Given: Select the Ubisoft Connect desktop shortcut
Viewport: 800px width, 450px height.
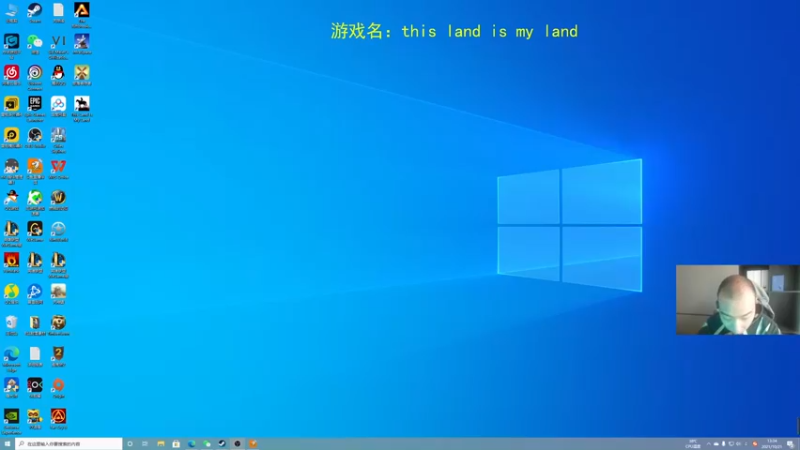Looking at the screenshot, I should 35,77.
